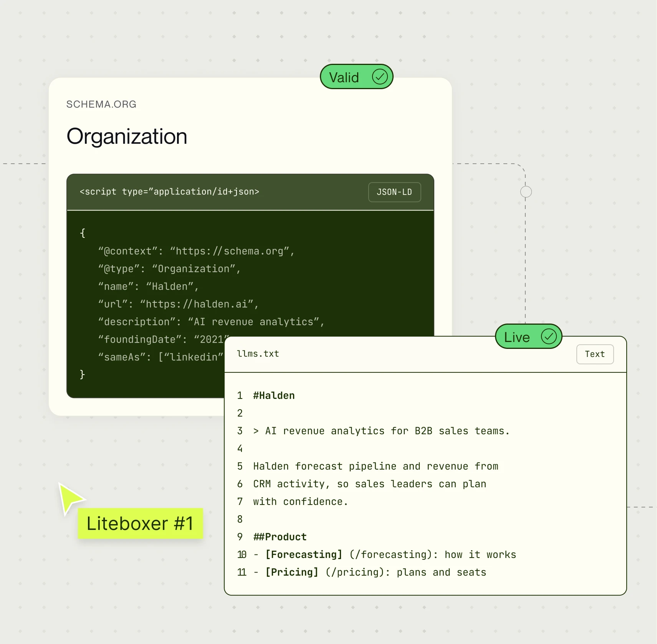Click the #Halden heading on line 1
The width and height of the screenshot is (657, 644).
tap(274, 396)
